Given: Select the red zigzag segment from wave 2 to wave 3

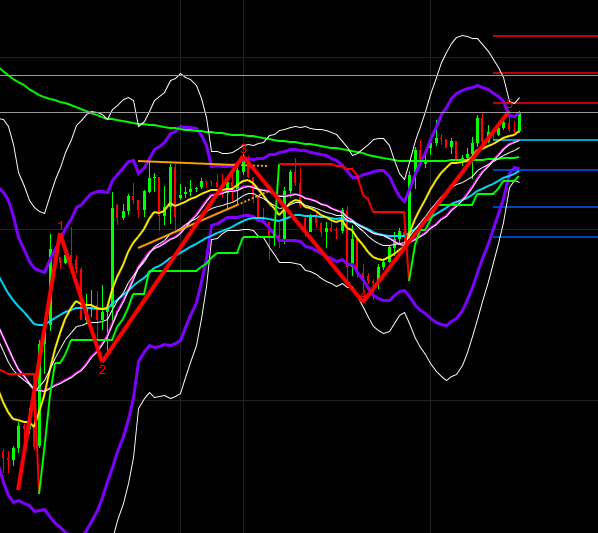Looking at the screenshot, I should (x=172, y=258).
